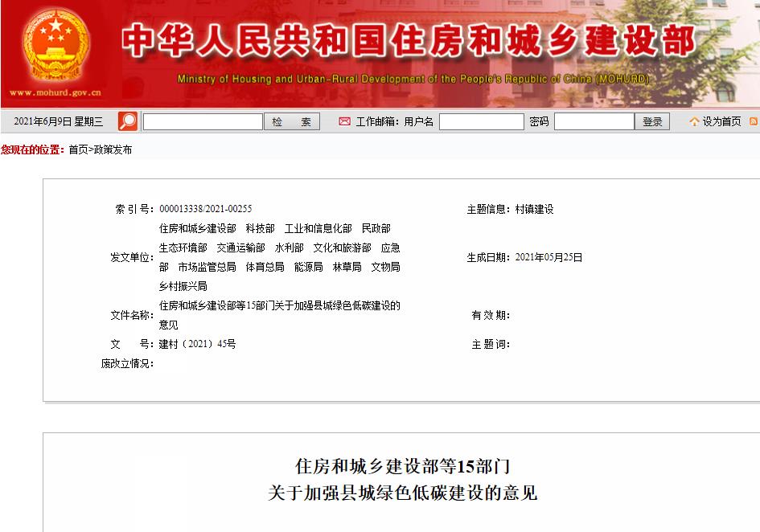Click the 密码 password input box

(594, 121)
